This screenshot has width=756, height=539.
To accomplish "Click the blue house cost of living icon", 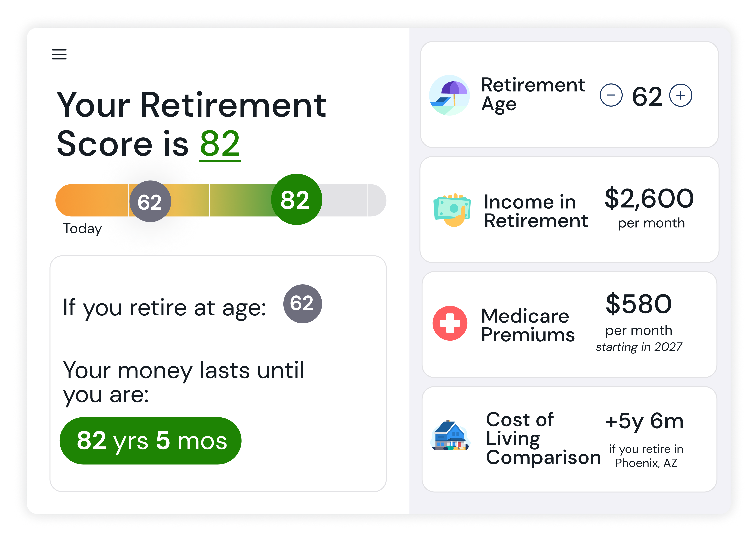I will (450, 435).
